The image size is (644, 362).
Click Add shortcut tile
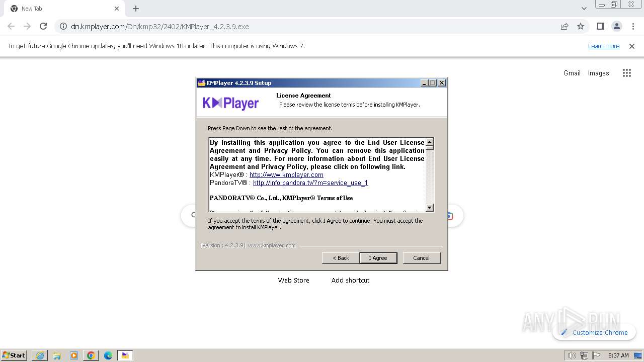click(350, 280)
